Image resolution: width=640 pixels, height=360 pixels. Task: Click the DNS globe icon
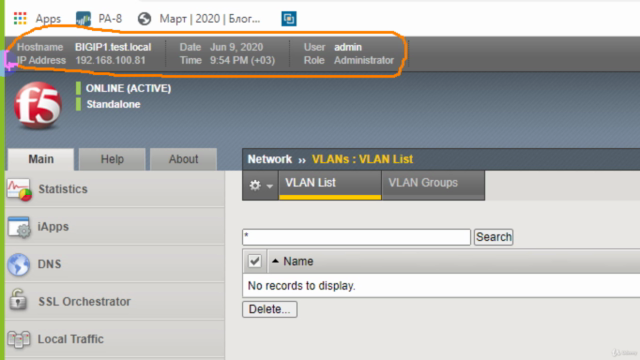[19, 264]
